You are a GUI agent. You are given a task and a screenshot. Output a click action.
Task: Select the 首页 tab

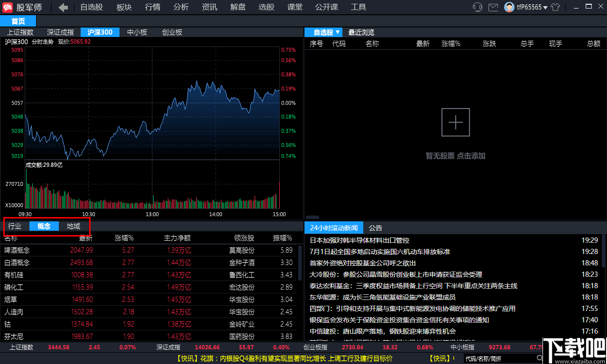[x=18, y=21]
